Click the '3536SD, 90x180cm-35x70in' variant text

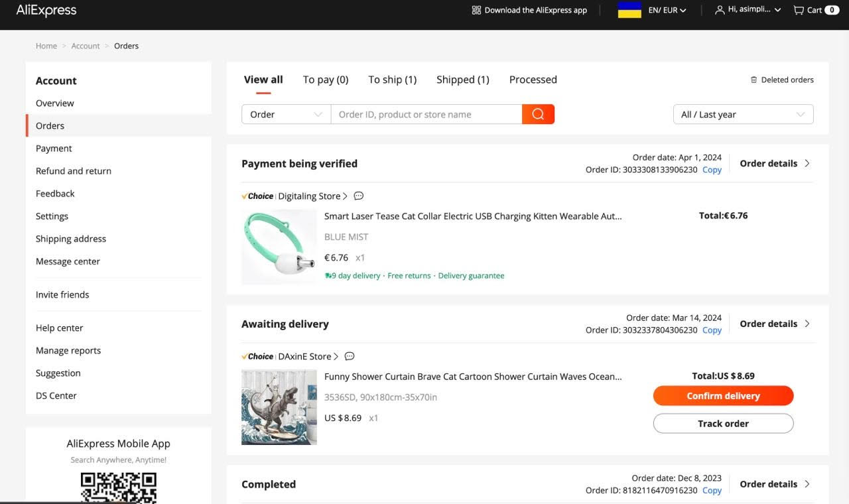coord(381,397)
